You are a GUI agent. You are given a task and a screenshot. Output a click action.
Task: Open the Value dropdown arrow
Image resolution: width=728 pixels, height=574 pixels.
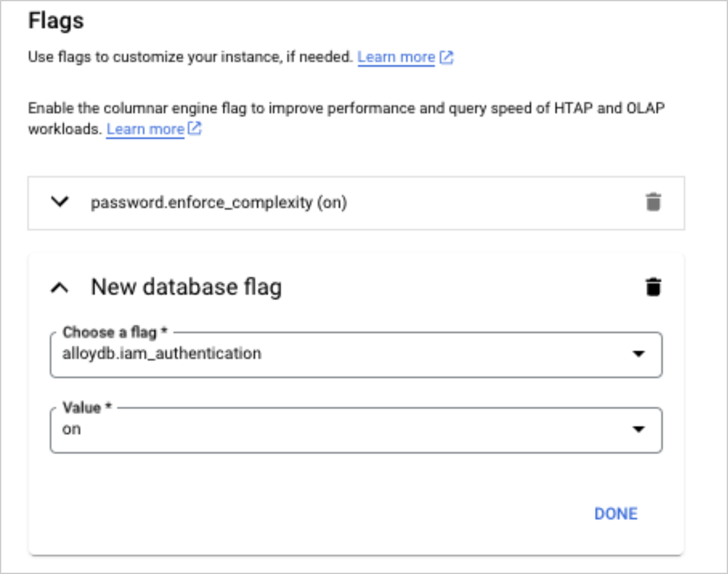point(638,430)
